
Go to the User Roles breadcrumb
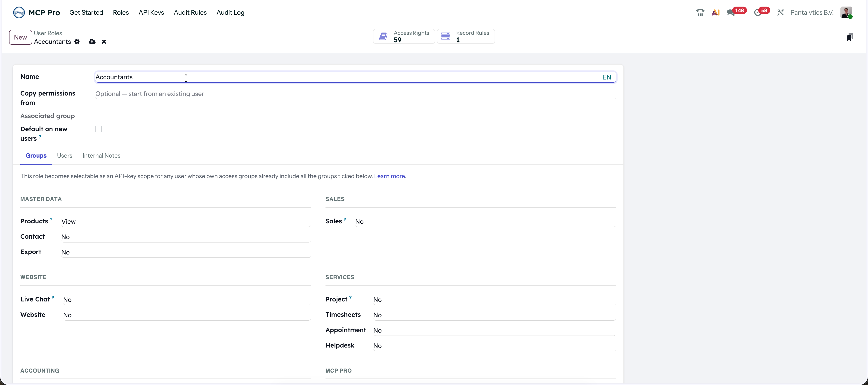pos(48,33)
